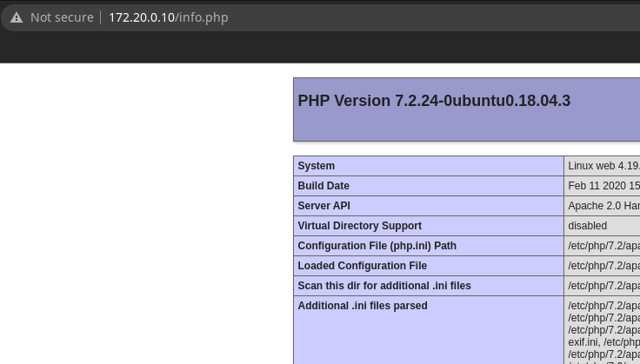Image resolution: width=640 pixels, height=364 pixels.
Task: Click the Loaded Configuration File label
Action: pos(362,266)
